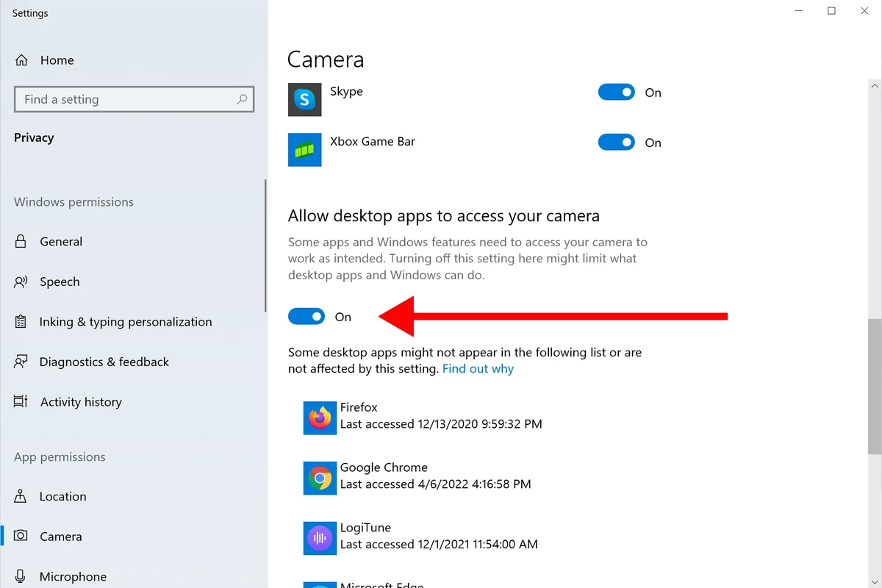
Task: Click the 'App permissions' section heading
Action: click(x=60, y=457)
